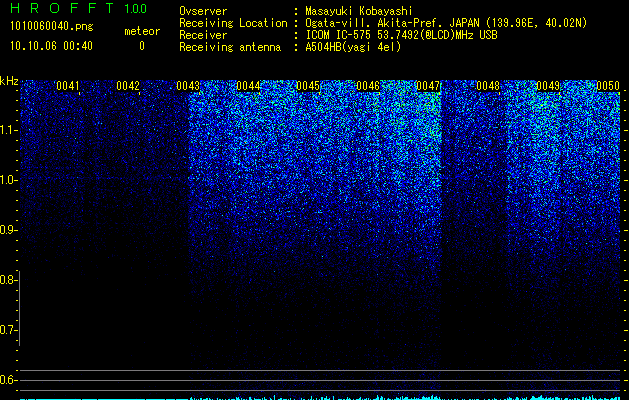Click the 0046 time marker
The image size is (629, 400).
pyautogui.click(x=368, y=86)
